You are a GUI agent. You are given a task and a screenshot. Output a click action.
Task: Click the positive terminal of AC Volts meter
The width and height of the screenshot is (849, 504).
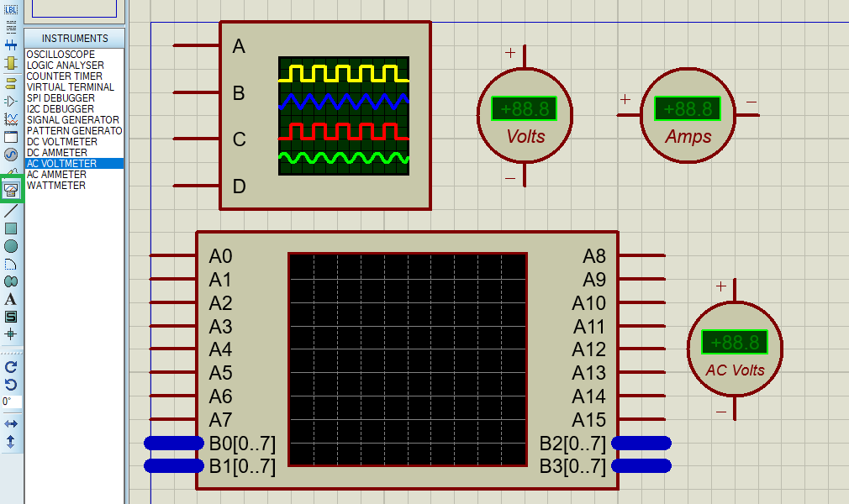point(735,291)
